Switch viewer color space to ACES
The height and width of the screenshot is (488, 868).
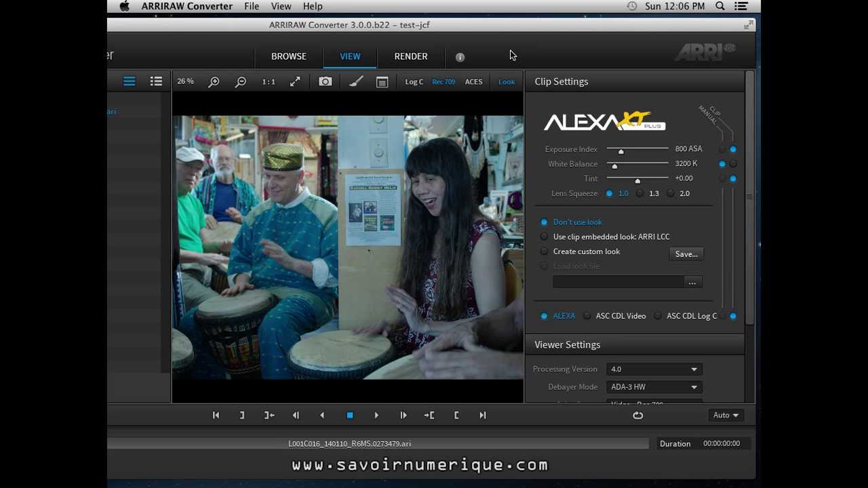point(474,82)
